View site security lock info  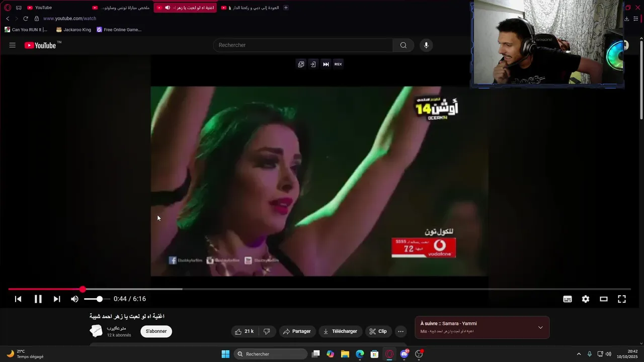36,19
